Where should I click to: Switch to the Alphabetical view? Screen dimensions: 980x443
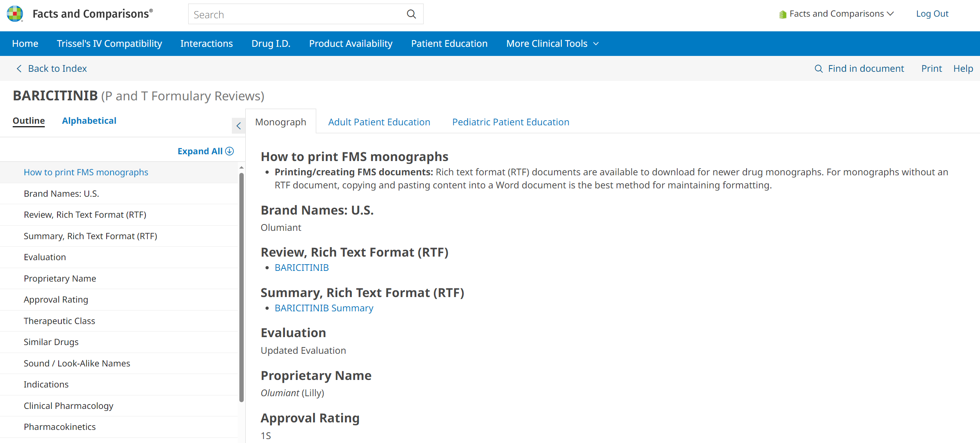89,121
